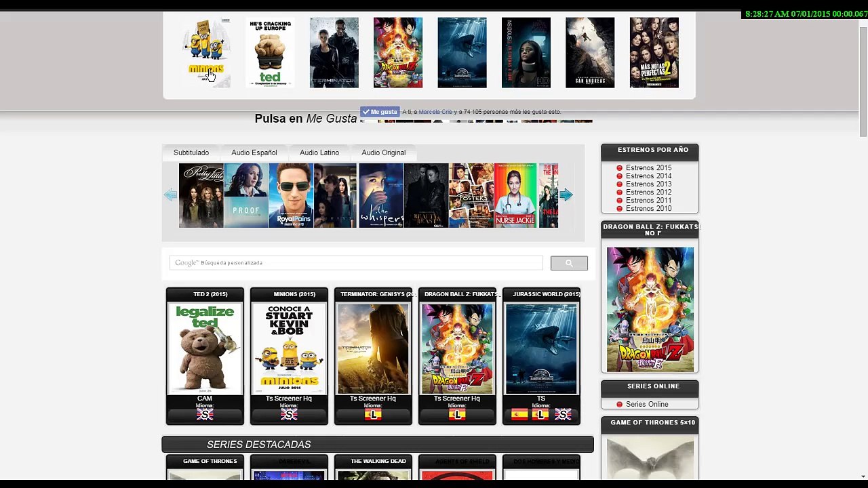Image resolution: width=868 pixels, height=488 pixels.
Task: Open the Stuart Kevin & Bob Minions poster
Action: (289, 348)
